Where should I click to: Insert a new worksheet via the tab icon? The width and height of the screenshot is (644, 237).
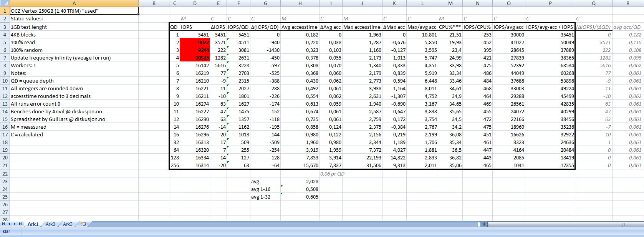point(83,224)
